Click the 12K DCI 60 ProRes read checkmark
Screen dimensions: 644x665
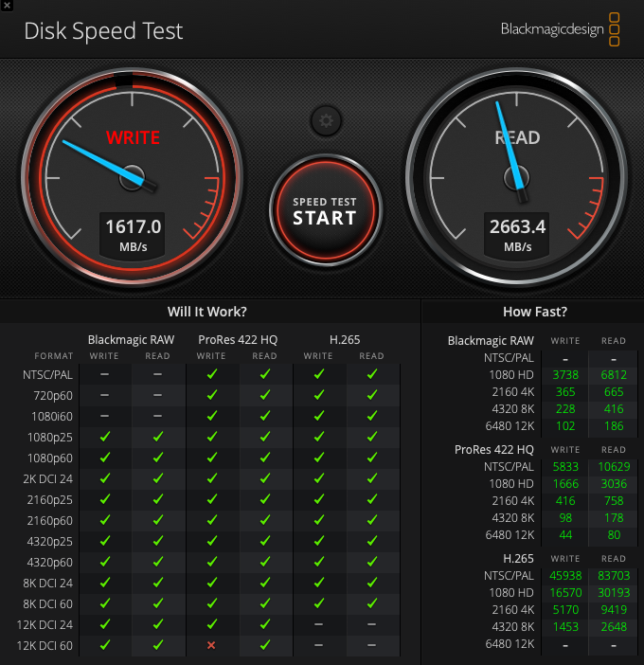coord(265,645)
